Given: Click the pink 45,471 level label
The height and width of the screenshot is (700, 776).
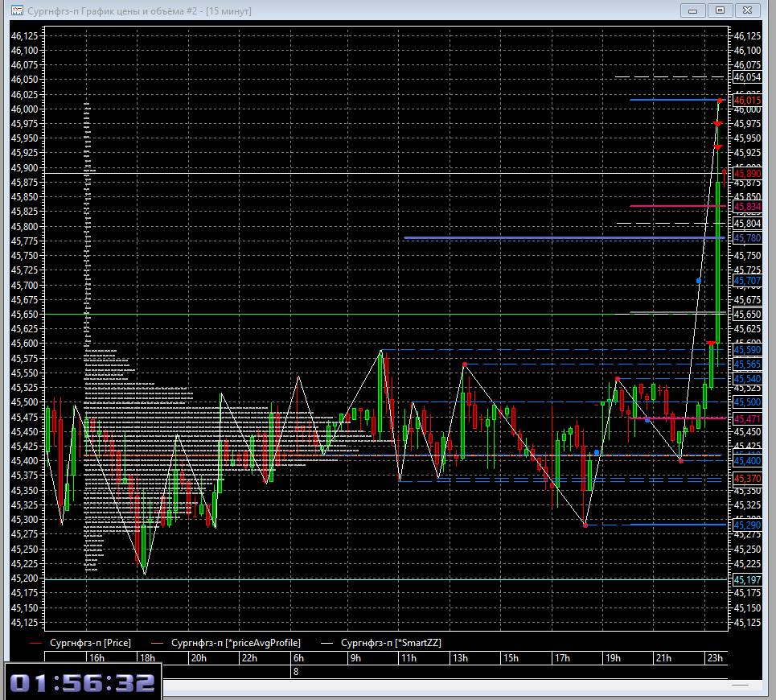Looking at the screenshot, I should (x=747, y=419).
